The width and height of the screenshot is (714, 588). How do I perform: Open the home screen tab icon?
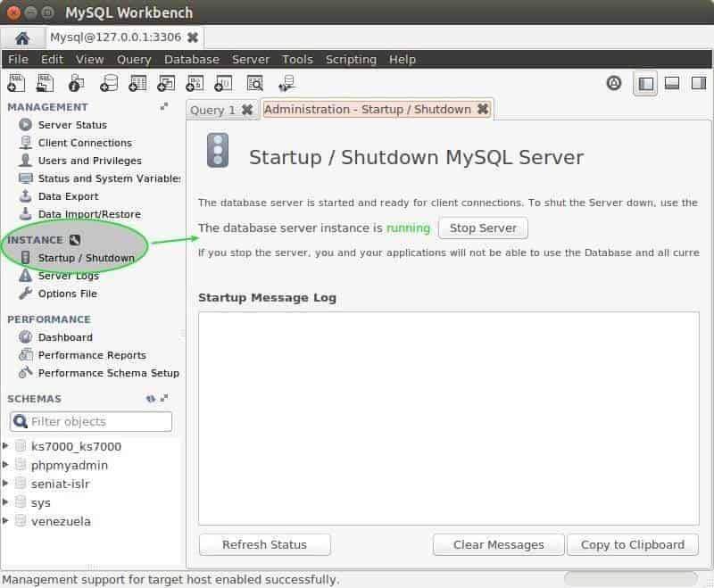click(21, 38)
